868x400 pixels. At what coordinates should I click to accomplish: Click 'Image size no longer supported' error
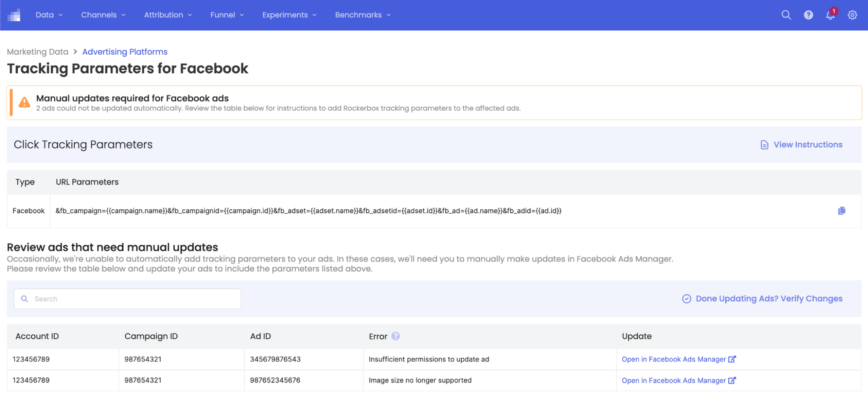tap(420, 380)
